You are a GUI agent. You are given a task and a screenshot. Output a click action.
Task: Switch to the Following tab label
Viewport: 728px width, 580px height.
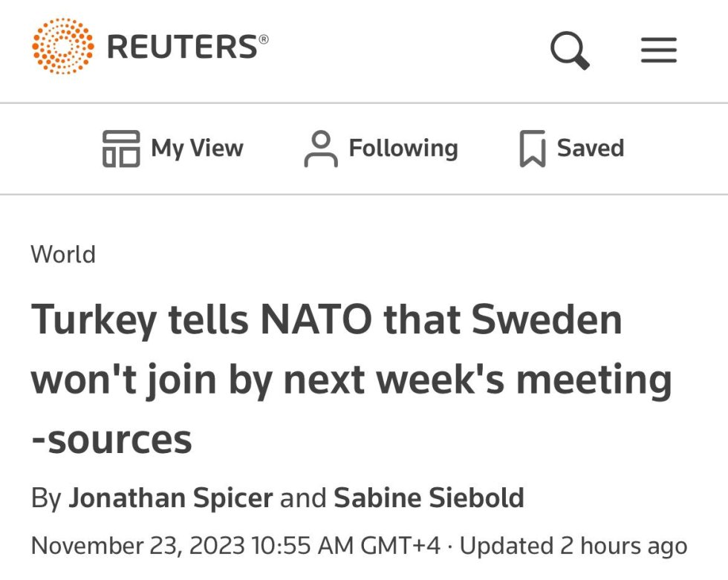(403, 149)
